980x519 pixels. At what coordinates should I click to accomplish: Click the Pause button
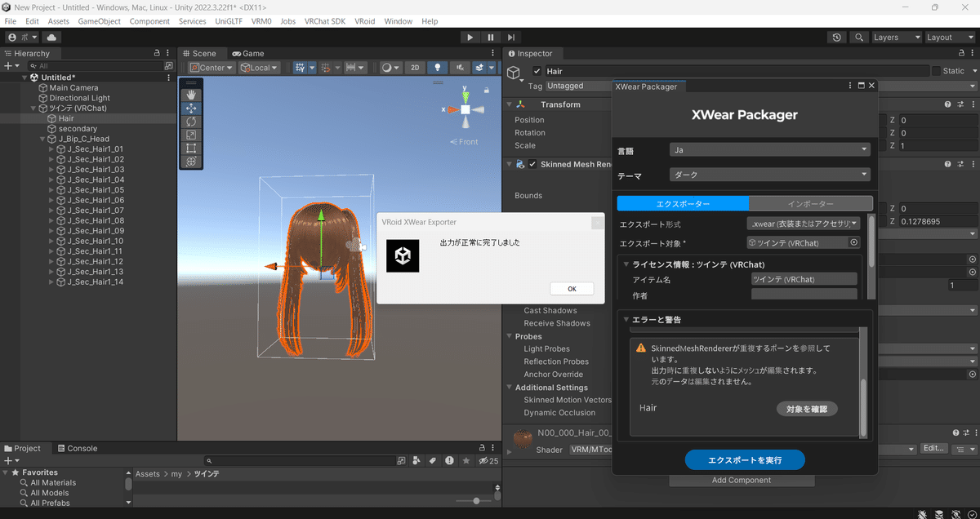(x=490, y=38)
